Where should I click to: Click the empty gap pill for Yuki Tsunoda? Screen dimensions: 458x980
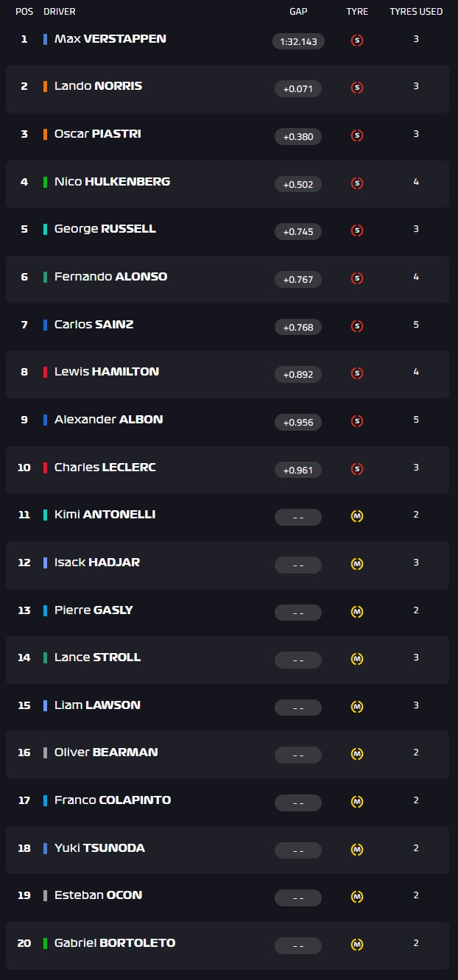298,850
